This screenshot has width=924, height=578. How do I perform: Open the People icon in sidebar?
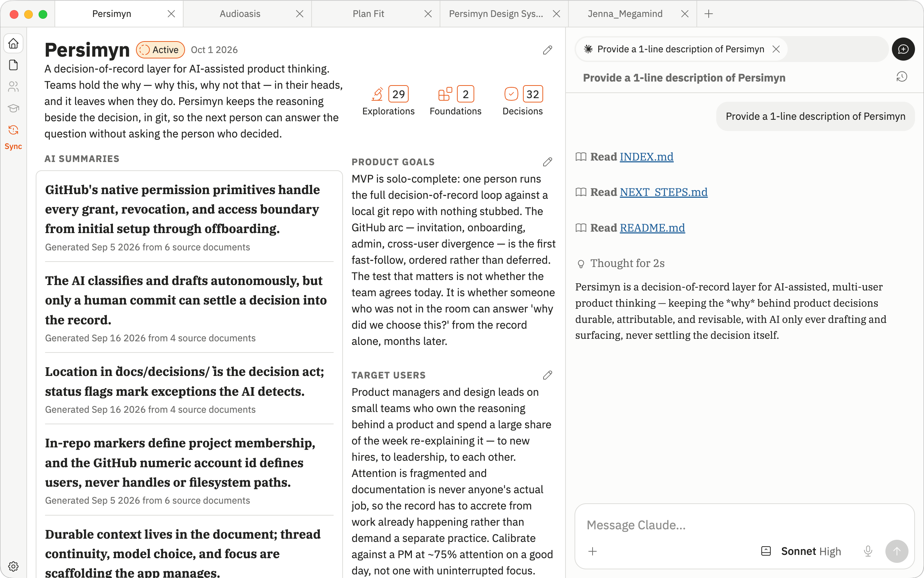13,87
